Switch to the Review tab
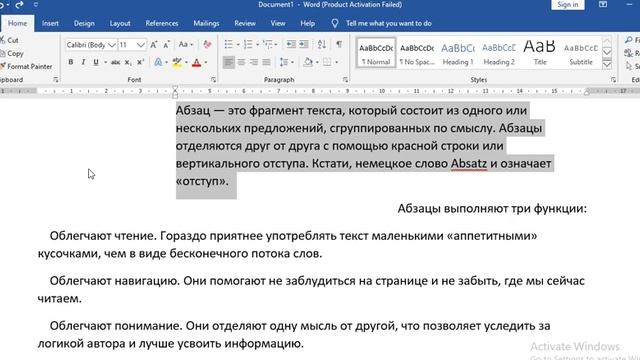This screenshot has height=360, width=640. click(x=245, y=23)
